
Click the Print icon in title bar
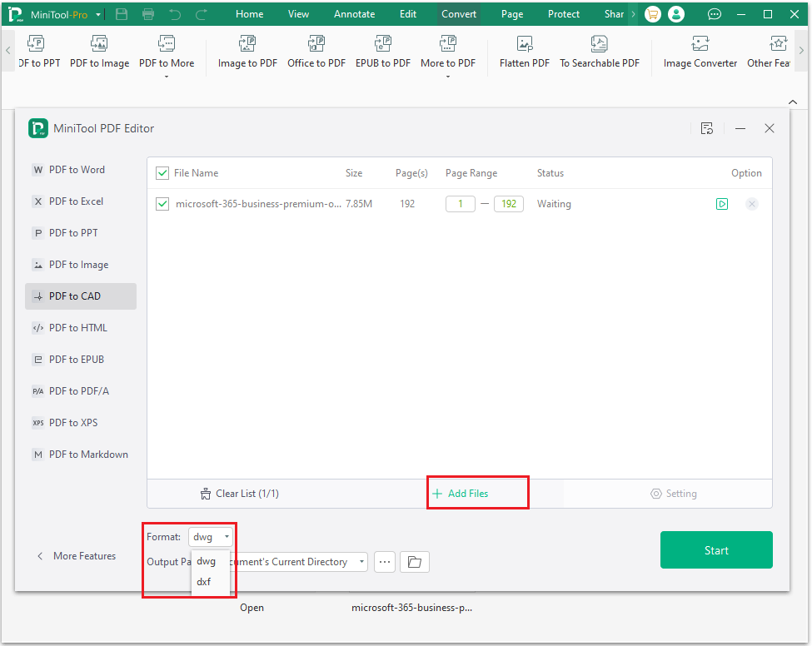[x=148, y=14]
